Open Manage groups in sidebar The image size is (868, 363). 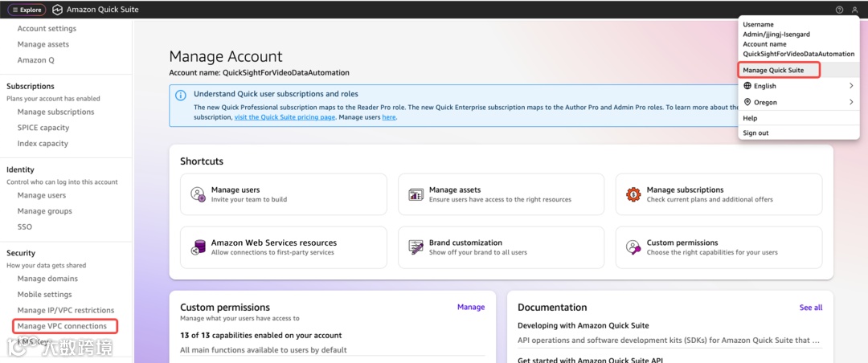45,211
